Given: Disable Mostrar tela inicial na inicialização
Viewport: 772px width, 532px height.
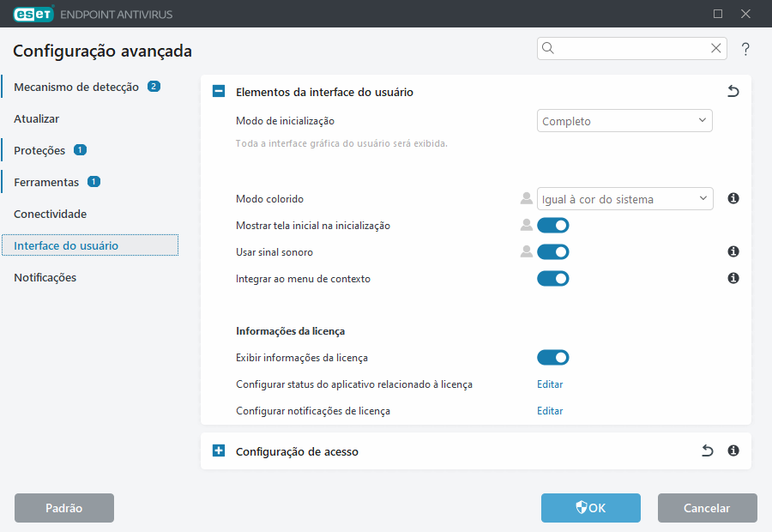Looking at the screenshot, I should point(553,225).
